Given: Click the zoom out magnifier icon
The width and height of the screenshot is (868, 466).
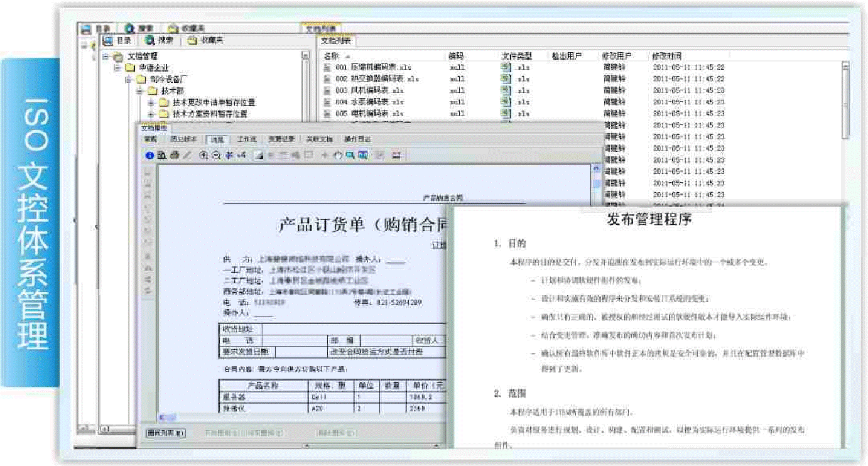Looking at the screenshot, I should pyautogui.click(x=216, y=155).
